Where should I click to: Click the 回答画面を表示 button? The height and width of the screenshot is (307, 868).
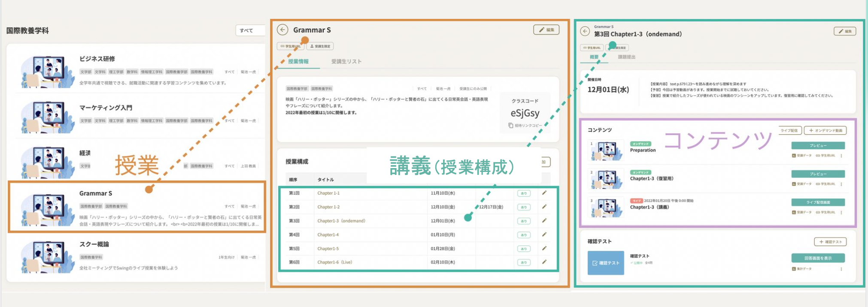pyautogui.click(x=818, y=258)
